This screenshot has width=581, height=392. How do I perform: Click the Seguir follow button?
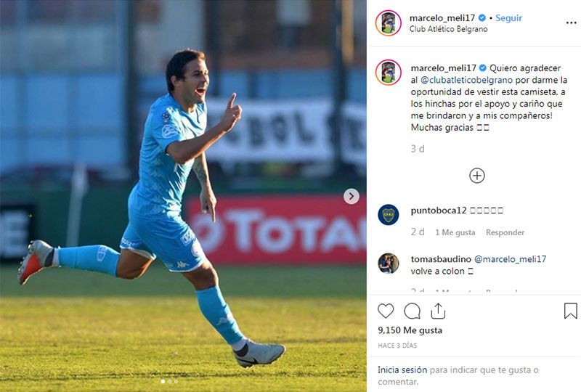point(509,17)
